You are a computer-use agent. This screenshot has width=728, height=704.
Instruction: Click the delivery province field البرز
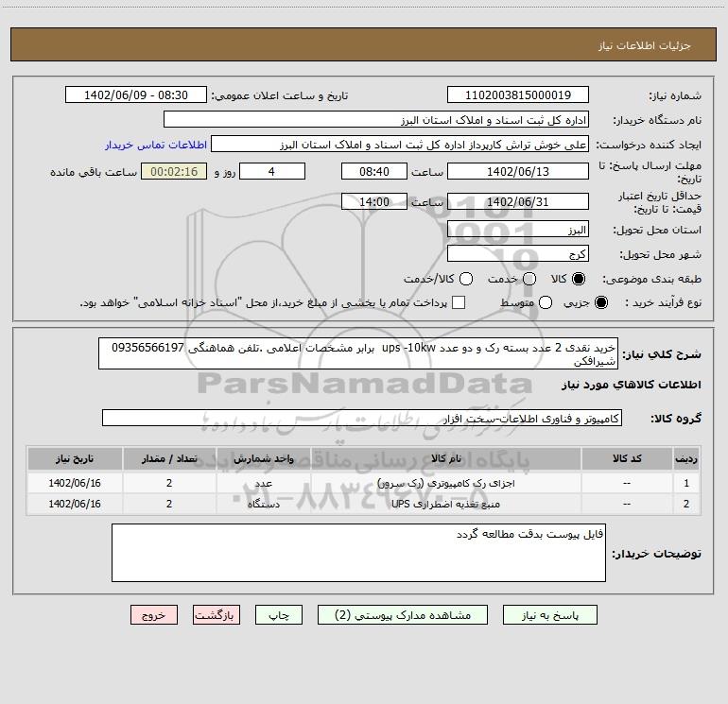click(518, 230)
